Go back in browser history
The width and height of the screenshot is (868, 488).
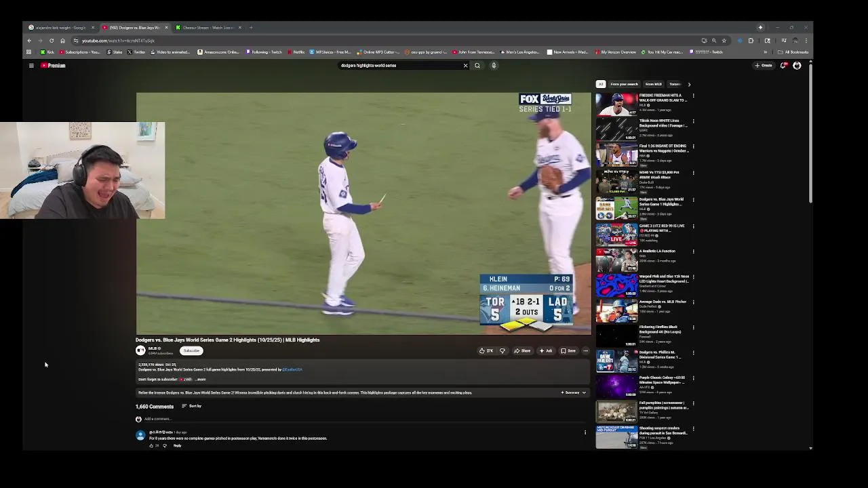pos(29,41)
